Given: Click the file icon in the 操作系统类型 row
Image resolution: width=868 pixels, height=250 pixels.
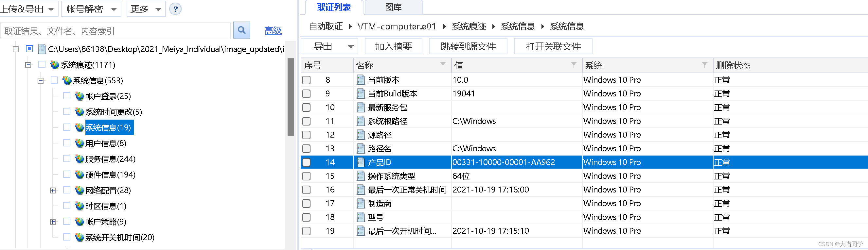Looking at the screenshot, I should tap(361, 176).
